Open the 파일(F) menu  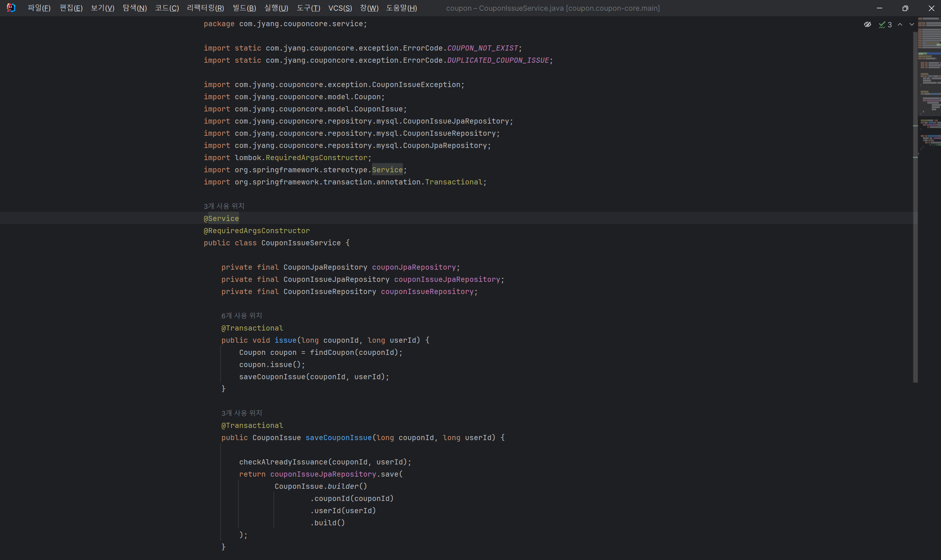click(39, 8)
